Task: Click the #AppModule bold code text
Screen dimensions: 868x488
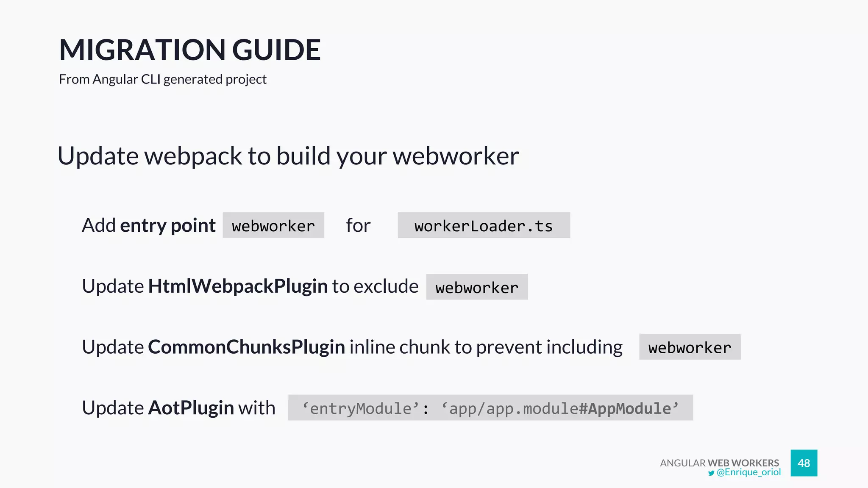Action: [625, 409]
